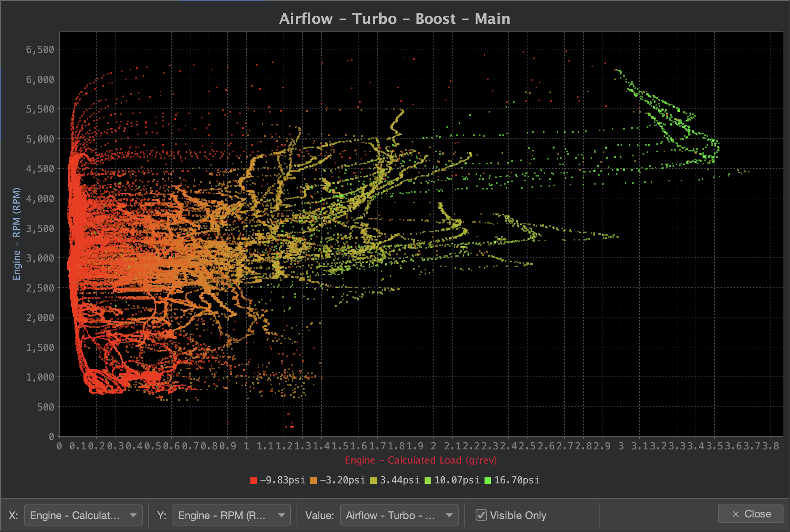Click the 6,500 RPM axis tick label
The width and height of the screenshot is (790, 532).
click(x=40, y=50)
